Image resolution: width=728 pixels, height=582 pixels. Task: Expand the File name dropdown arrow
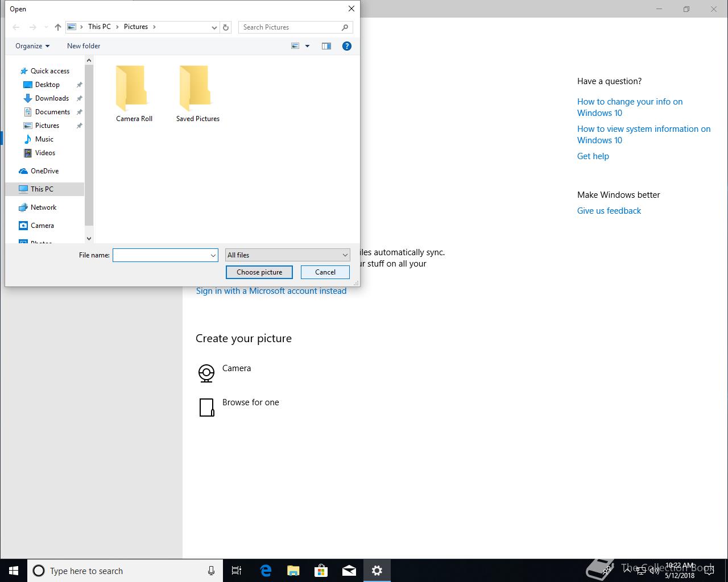point(213,255)
